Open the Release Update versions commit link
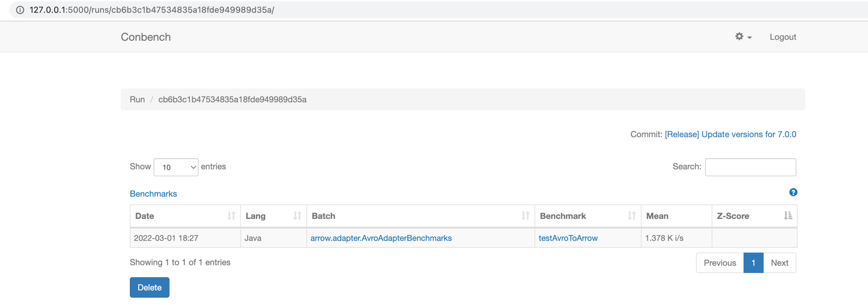The image size is (868, 305). tap(730, 134)
